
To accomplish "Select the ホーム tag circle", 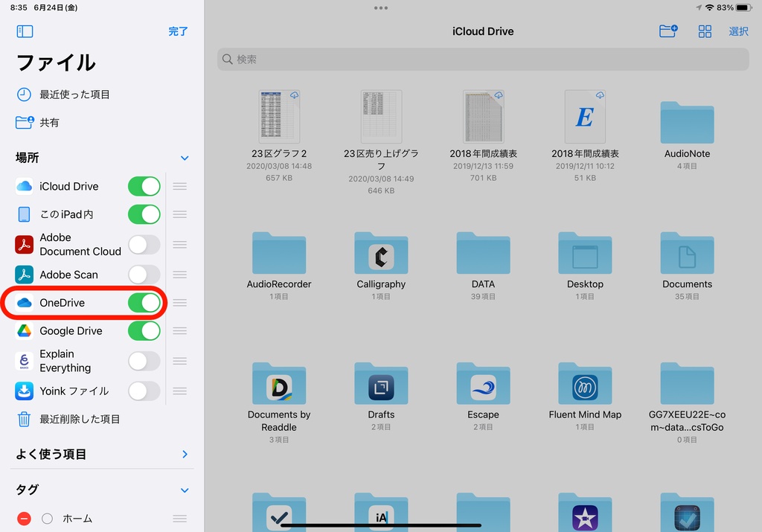I will click(x=47, y=519).
